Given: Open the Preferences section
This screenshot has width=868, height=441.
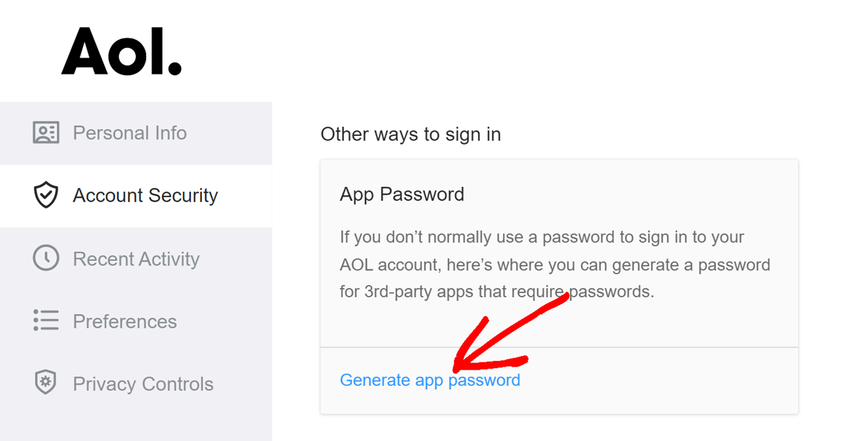Looking at the screenshot, I should (125, 321).
